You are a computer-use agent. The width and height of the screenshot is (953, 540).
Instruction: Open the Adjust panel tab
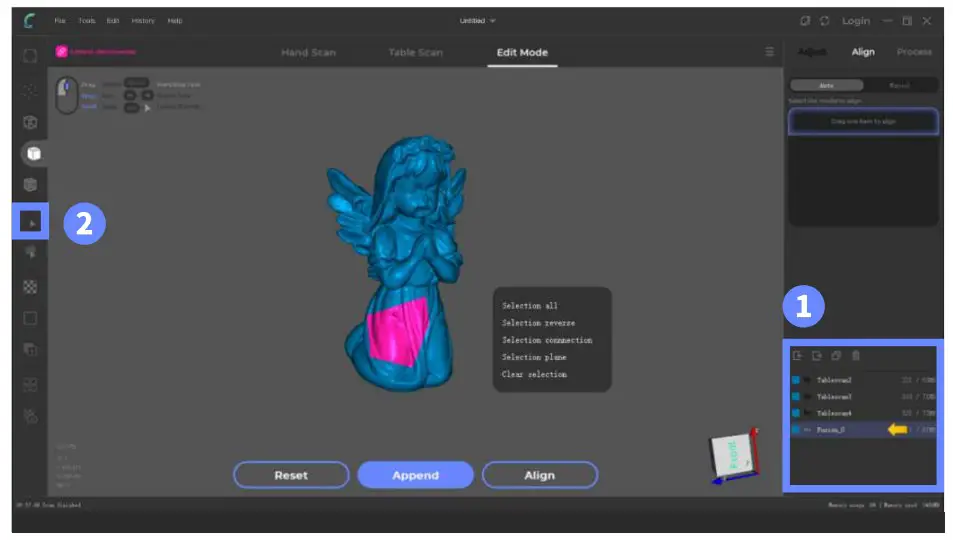pos(812,52)
